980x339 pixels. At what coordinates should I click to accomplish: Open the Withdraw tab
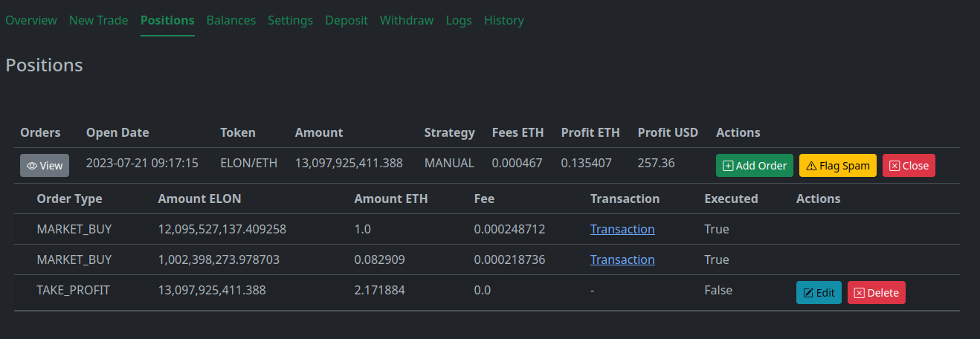click(407, 20)
